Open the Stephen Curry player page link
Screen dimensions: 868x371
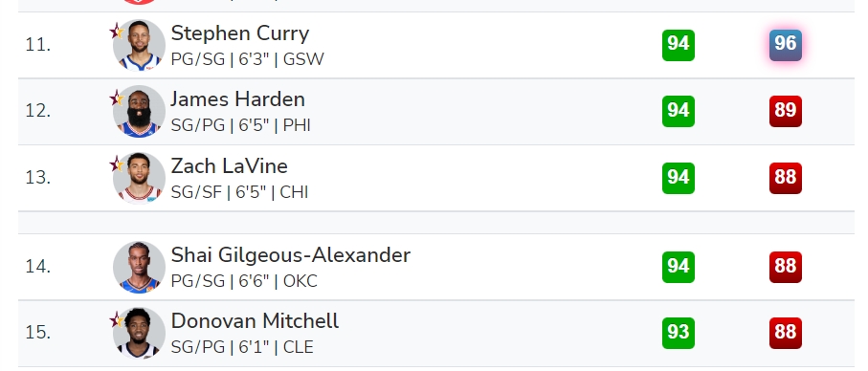tap(239, 33)
